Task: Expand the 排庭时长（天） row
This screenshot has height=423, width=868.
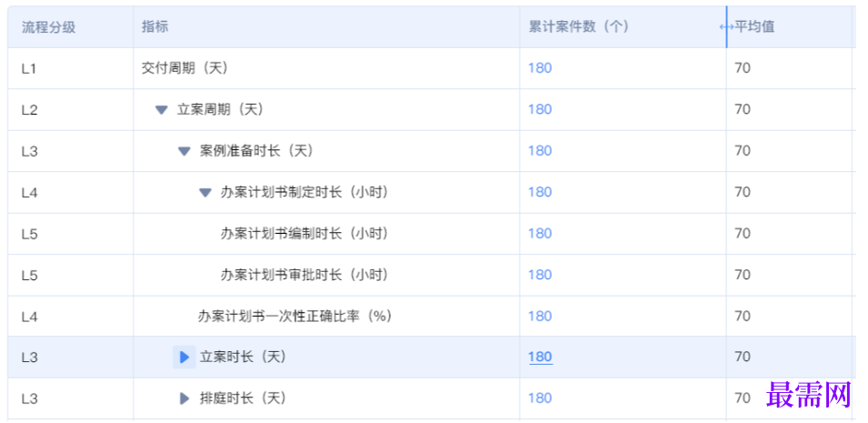Action: point(185,398)
